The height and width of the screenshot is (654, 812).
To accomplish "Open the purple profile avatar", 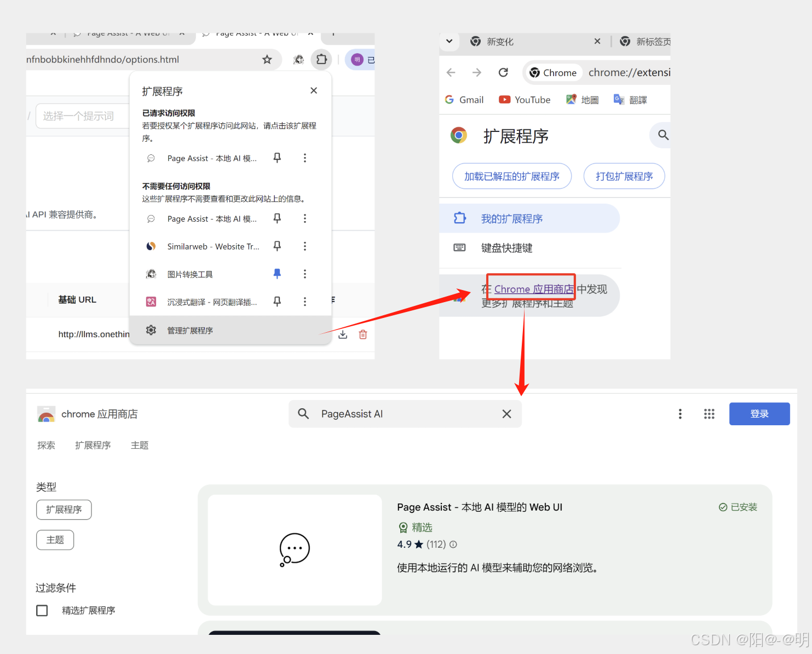I will (x=357, y=60).
